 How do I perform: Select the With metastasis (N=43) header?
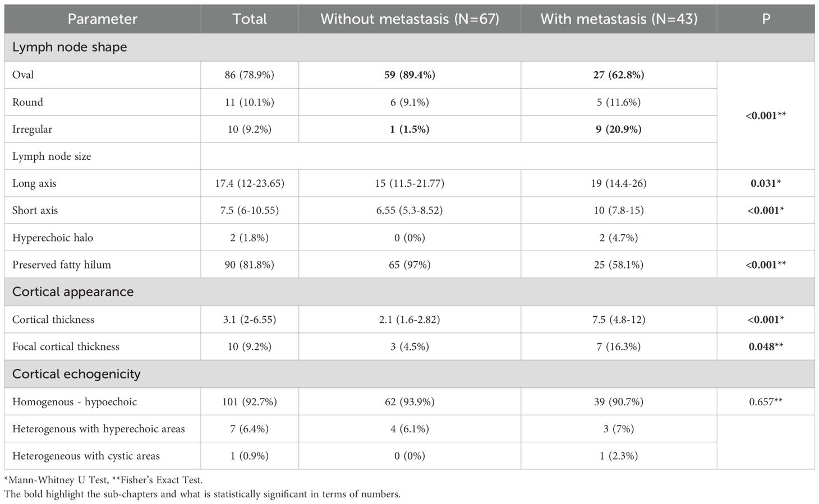pyautogui.click(x=619, y=19)
